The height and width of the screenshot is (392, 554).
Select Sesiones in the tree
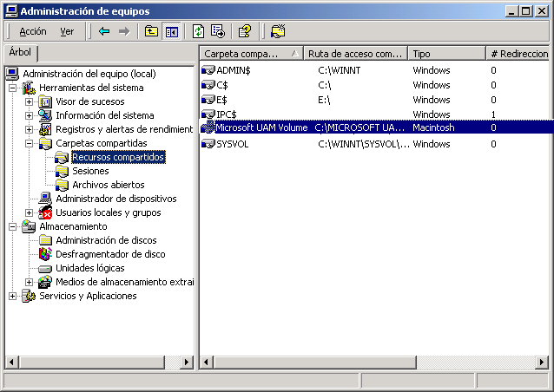click(x=90, y=171)
